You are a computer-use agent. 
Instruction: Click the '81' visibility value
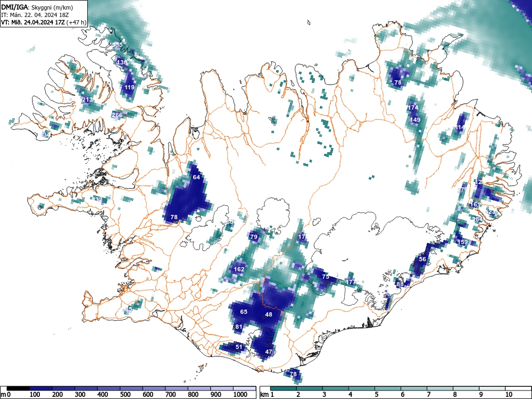[x=239, y=327]
